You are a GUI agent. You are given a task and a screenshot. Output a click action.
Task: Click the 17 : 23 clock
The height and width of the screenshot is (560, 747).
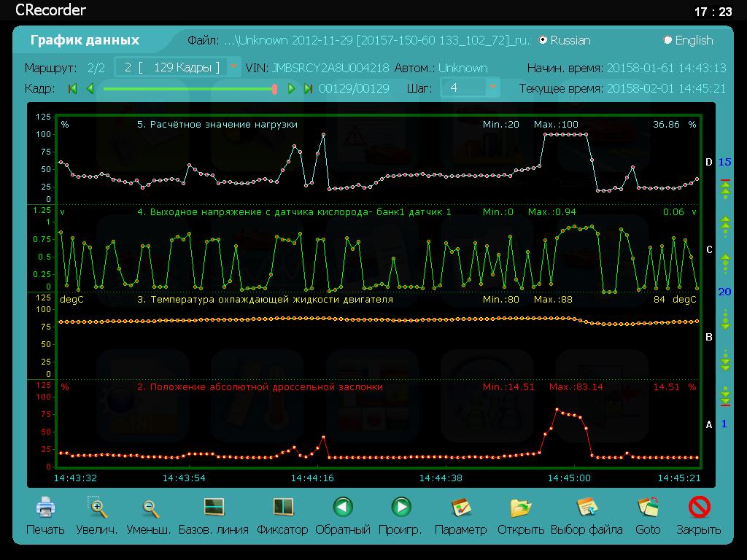click(713, 12)
